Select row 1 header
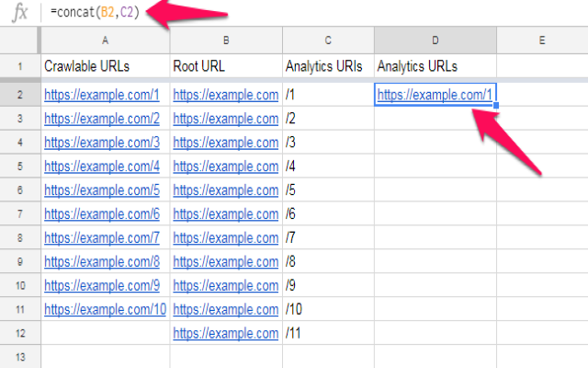588x368 pixels. pos(18,67)
